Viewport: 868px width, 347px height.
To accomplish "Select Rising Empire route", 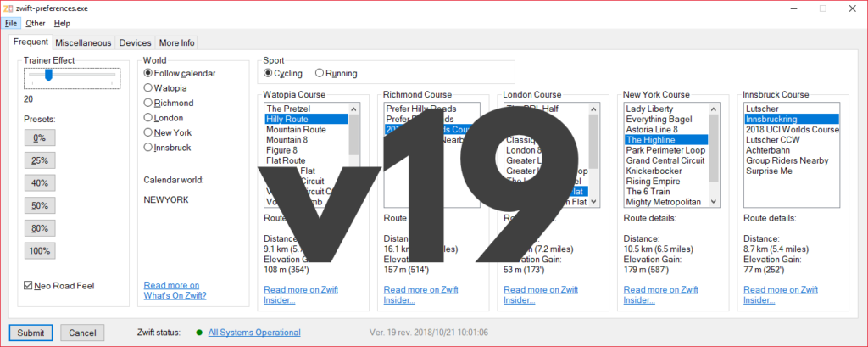I will [666, 182].
